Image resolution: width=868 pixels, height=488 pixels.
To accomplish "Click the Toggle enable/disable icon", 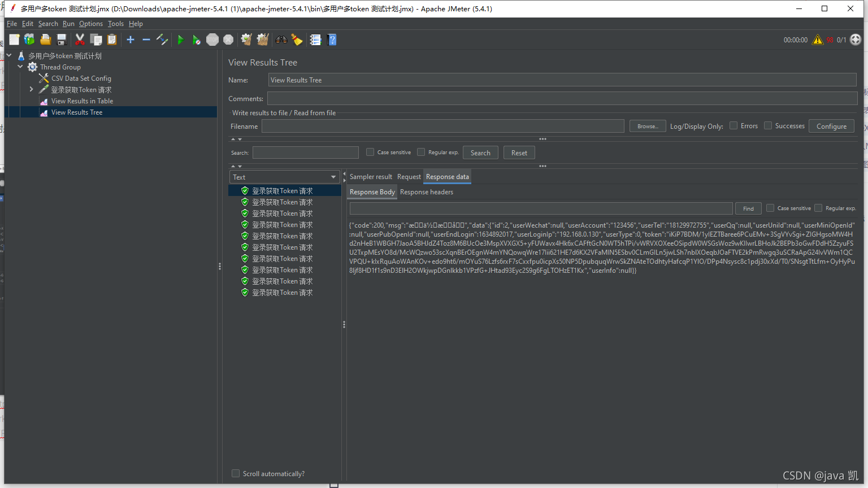I will (162, 40).
